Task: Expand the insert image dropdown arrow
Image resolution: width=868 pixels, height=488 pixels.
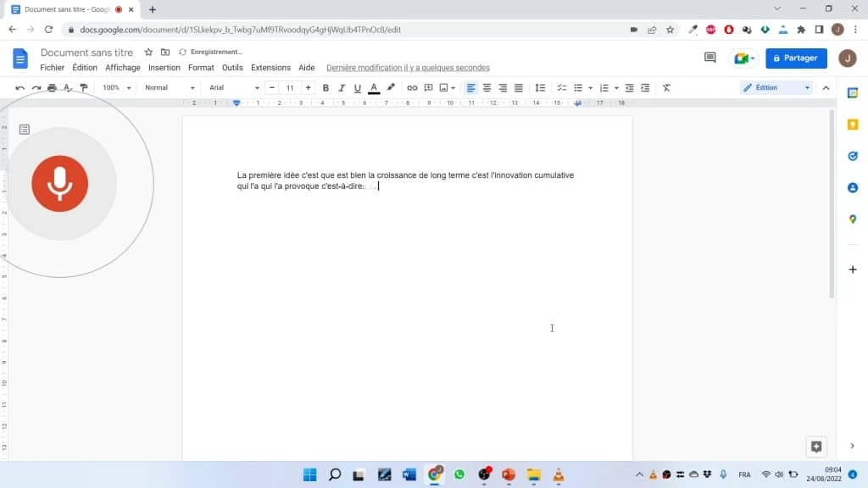Action: tap(453, 88)
